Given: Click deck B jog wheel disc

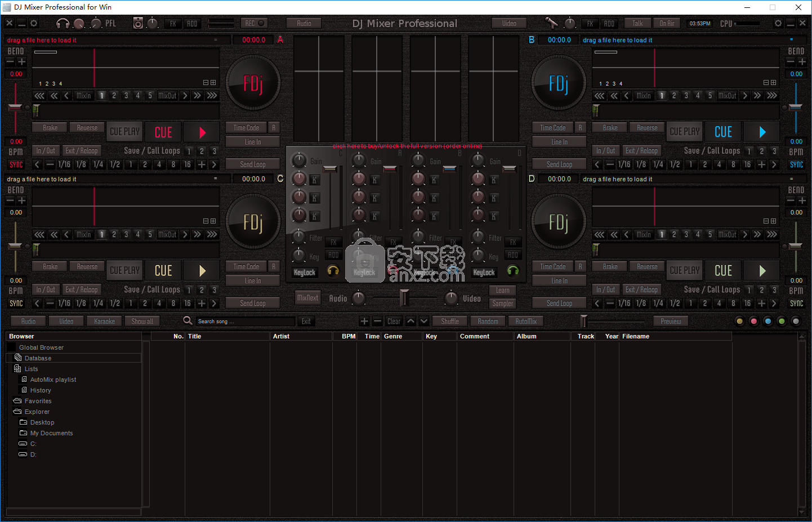Looking at the screenshot, I should tap(559, 83).
